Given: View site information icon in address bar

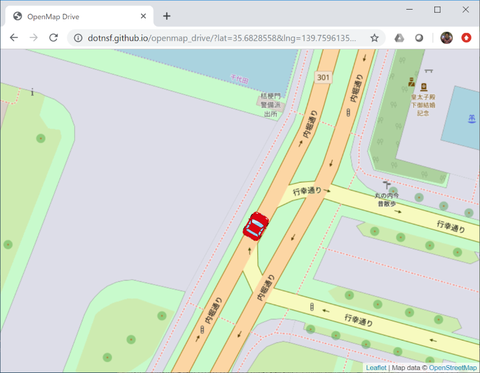Looking at the screenshot, I should (x=78, y=38).
